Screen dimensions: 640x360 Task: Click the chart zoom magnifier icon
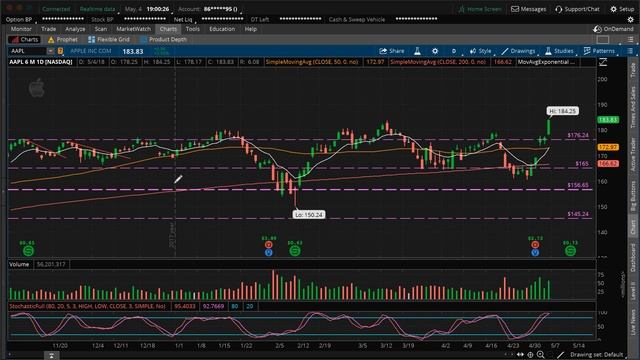(x=541, y=355)
